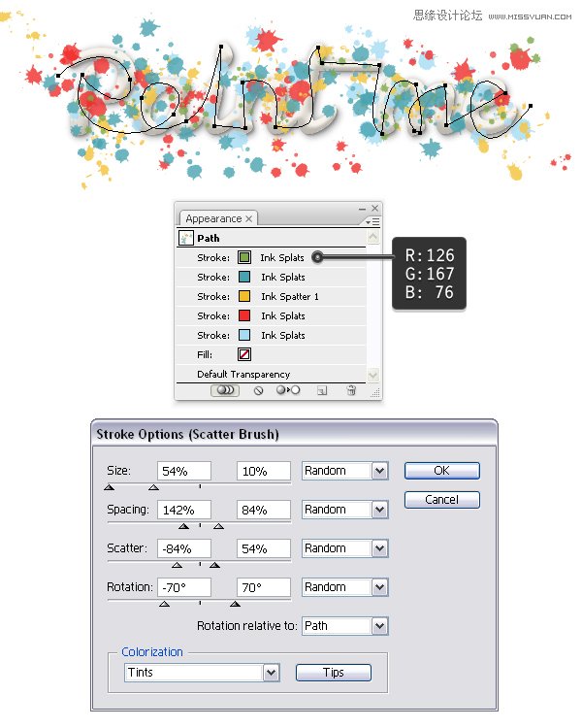The image size is (582, 728).
Task: Open the Spacing Random dropdown
Action: click(345, 510)
